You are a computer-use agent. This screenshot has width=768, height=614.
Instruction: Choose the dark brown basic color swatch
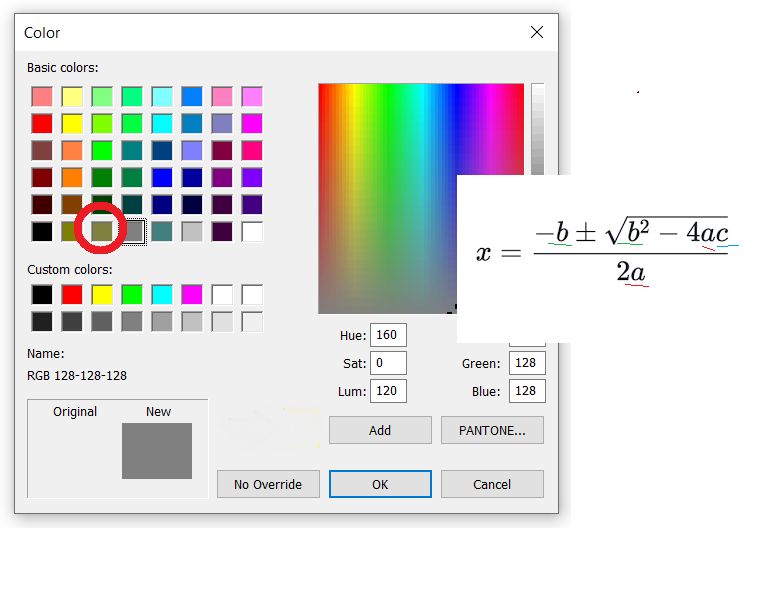pos(42,204)
